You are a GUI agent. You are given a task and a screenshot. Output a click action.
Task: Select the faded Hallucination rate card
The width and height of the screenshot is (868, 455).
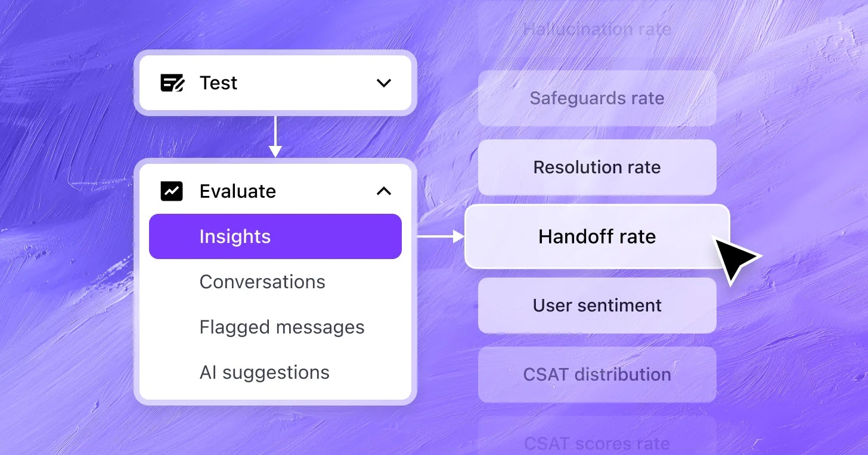tap(597, 29)
